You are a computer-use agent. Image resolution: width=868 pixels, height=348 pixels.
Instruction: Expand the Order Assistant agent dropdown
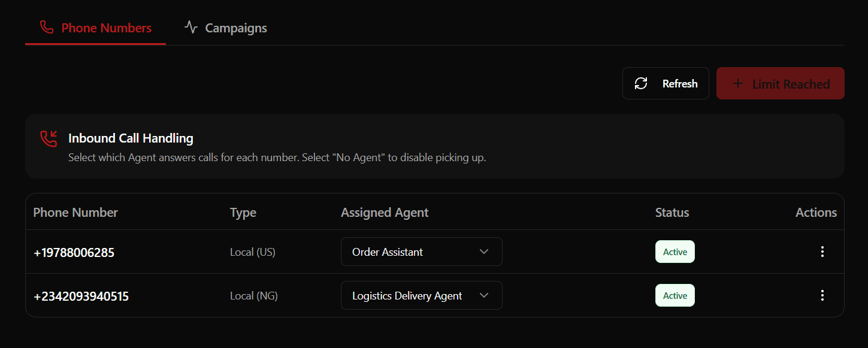tap(421, 252)
